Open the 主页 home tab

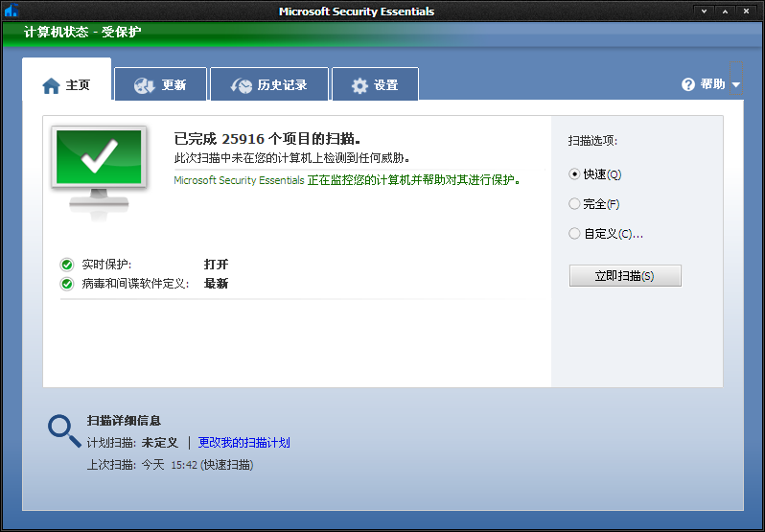[x=67, y=81]
